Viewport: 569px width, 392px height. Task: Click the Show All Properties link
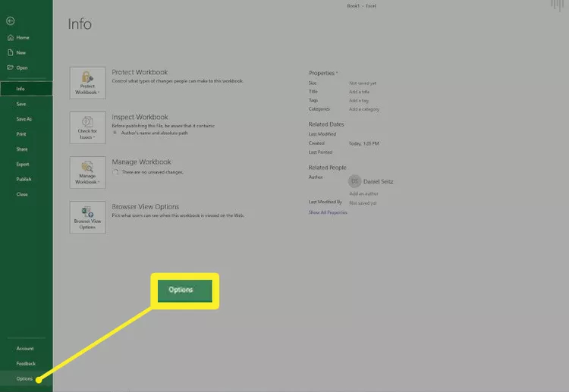coord(328,212)
